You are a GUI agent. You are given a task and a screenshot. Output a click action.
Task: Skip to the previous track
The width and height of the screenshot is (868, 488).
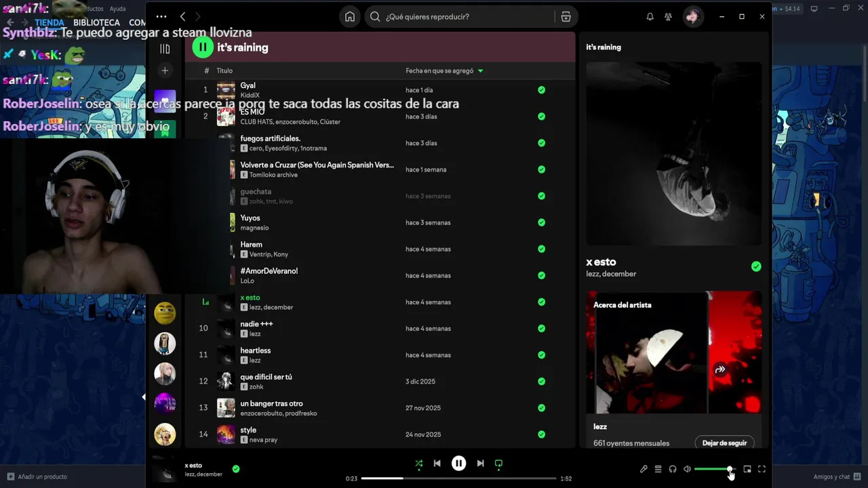(x=437, y=464)
